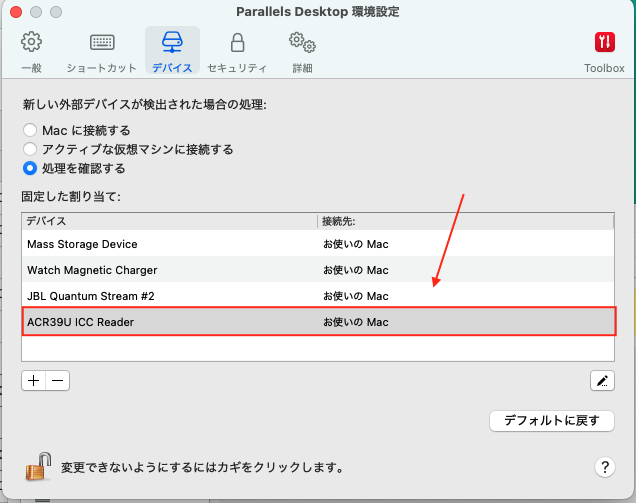Select the '処理を確認する' radio option
Screen dimensions: 636x503
pyautogui.click(x=30, y=168)
